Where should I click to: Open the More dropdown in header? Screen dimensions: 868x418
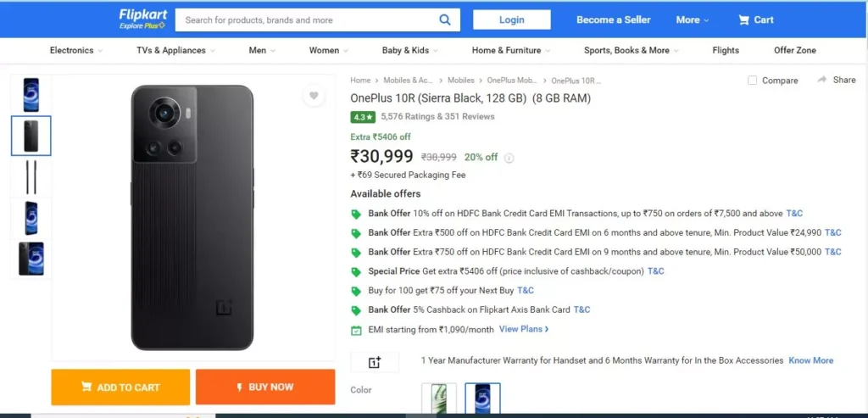pos(692,20)
